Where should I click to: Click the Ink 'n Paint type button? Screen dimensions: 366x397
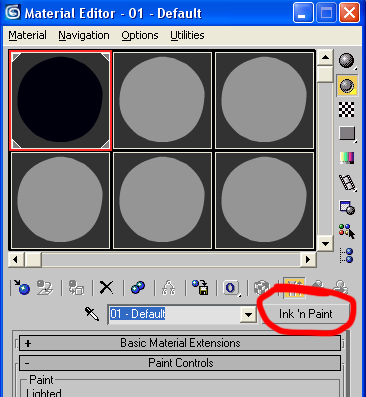click(305, 314)
